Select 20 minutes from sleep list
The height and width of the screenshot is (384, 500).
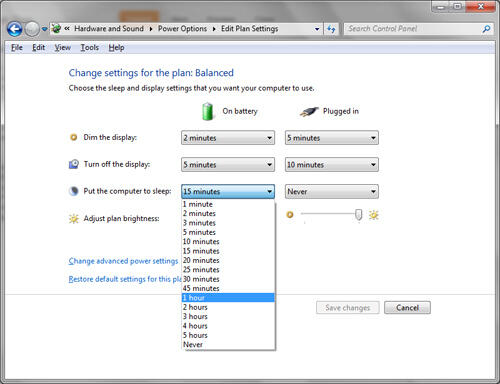(228, 260)
